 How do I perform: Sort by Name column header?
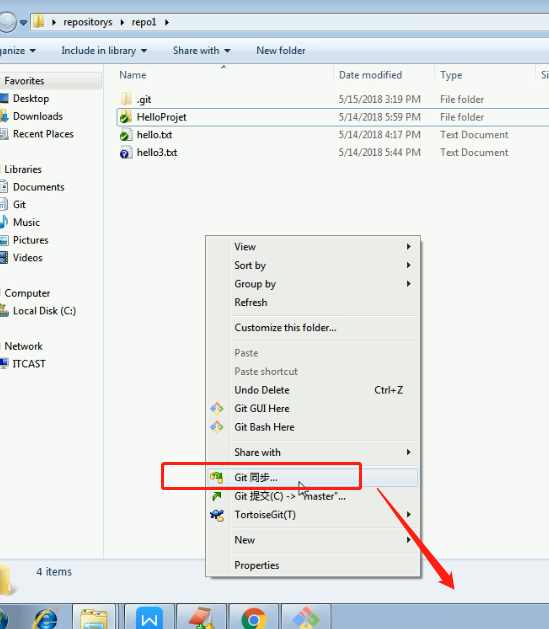point(133,75)
